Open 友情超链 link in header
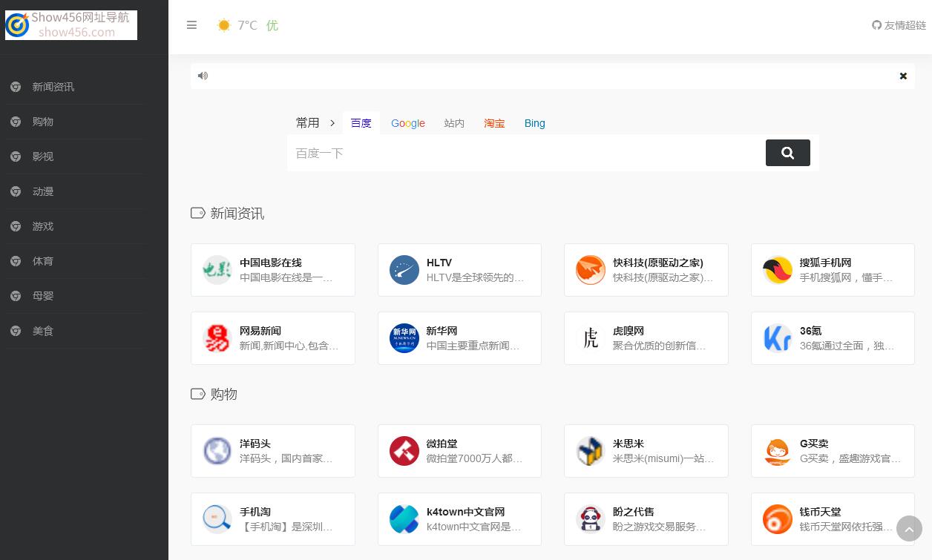Image resolution: width=932 pixels, height=560 pixels. tap(899, 25)
